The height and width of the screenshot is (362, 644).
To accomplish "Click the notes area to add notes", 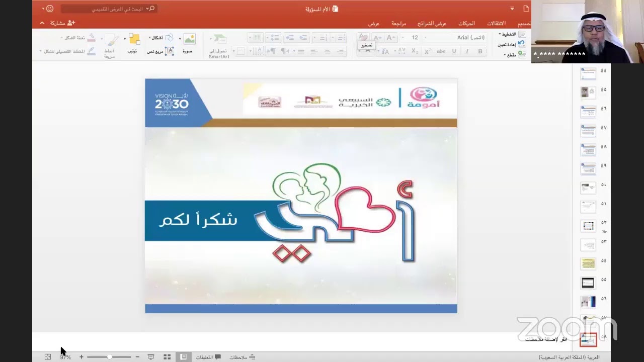I will 546,339.
